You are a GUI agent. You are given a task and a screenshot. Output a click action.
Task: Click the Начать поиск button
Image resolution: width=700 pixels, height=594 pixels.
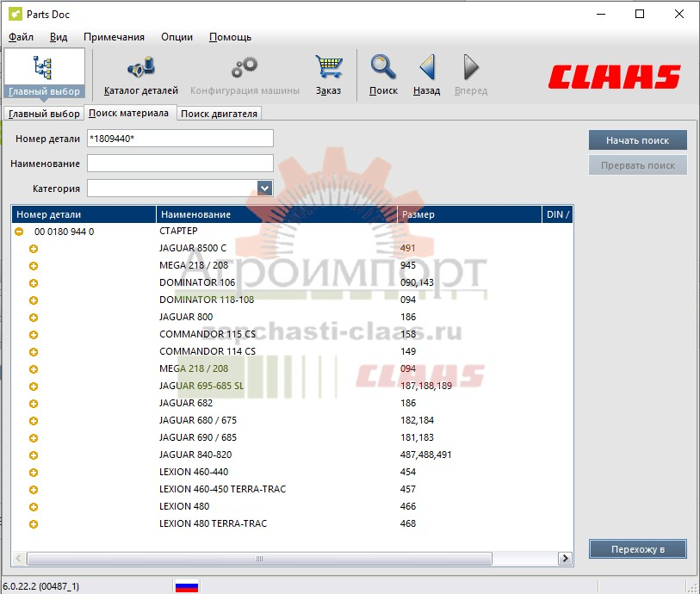pos(637,140)
